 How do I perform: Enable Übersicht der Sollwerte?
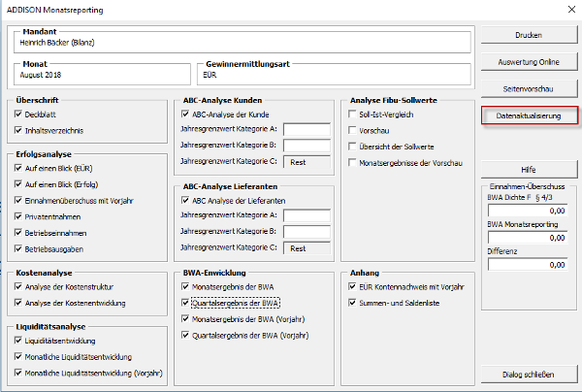pos(352,147)
